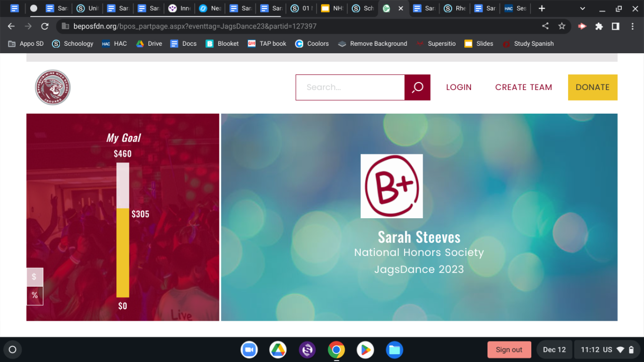The width and height of the screenshot is (644, 362).
Task: Open the Appo SD bookmark folder
Action: (26, 44)
